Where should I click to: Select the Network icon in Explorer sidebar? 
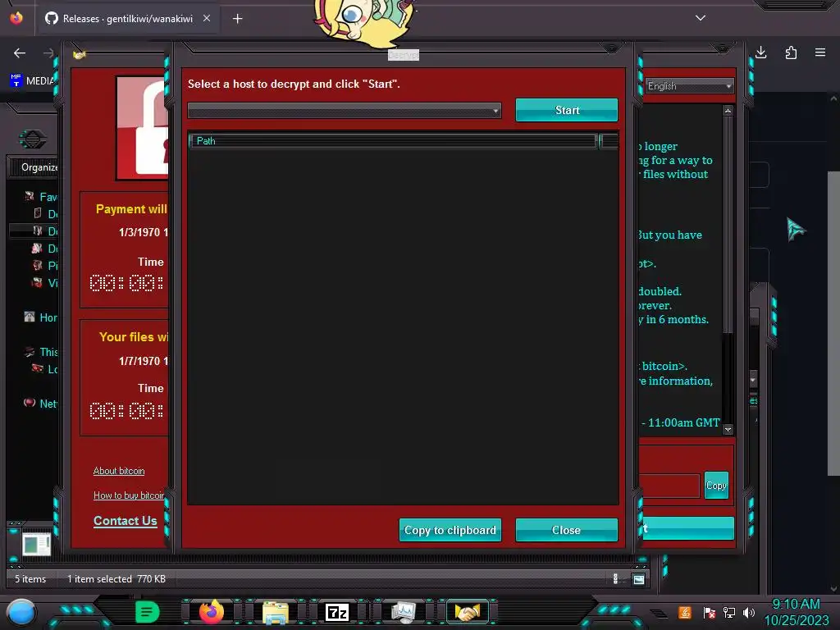pos(29,403)
